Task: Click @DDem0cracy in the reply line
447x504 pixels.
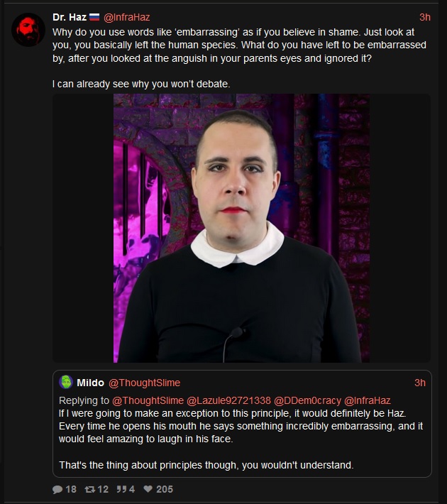Action: pyautogui.click(x=307, y=400)
